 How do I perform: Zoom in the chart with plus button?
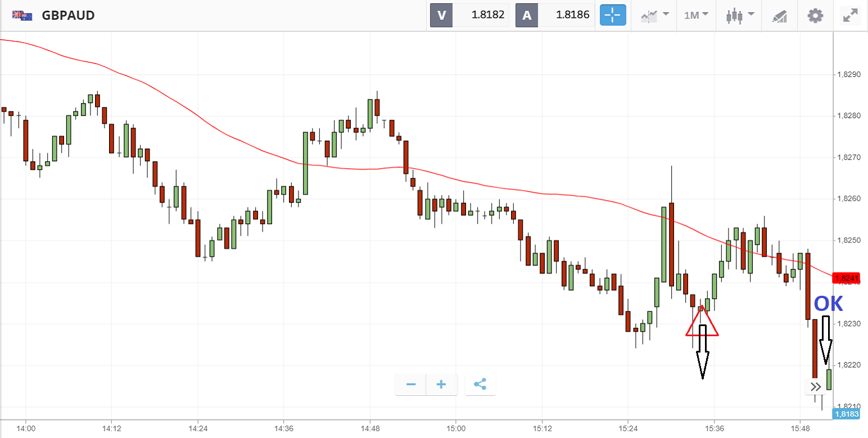441,385
